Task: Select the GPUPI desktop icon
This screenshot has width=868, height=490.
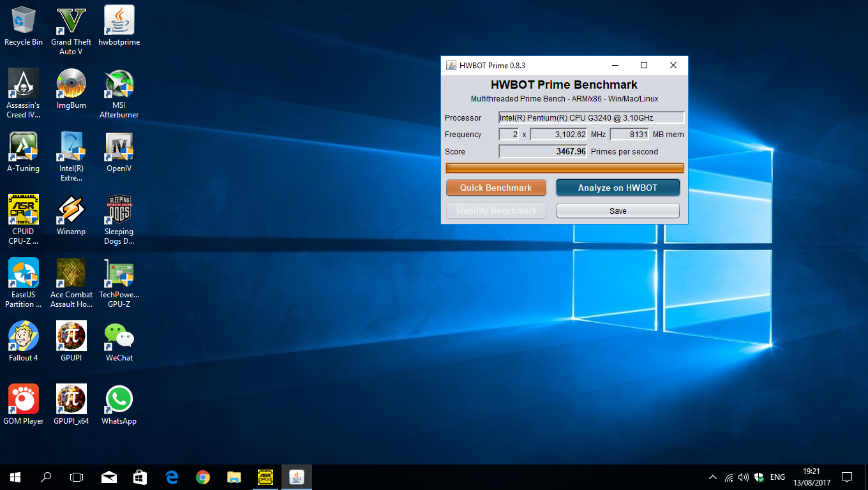Action: (71, 342)
